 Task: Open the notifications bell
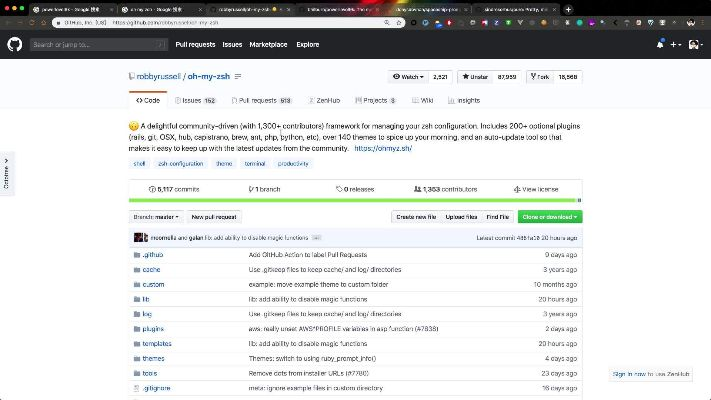pyautogui.click(x=660, y=44)
